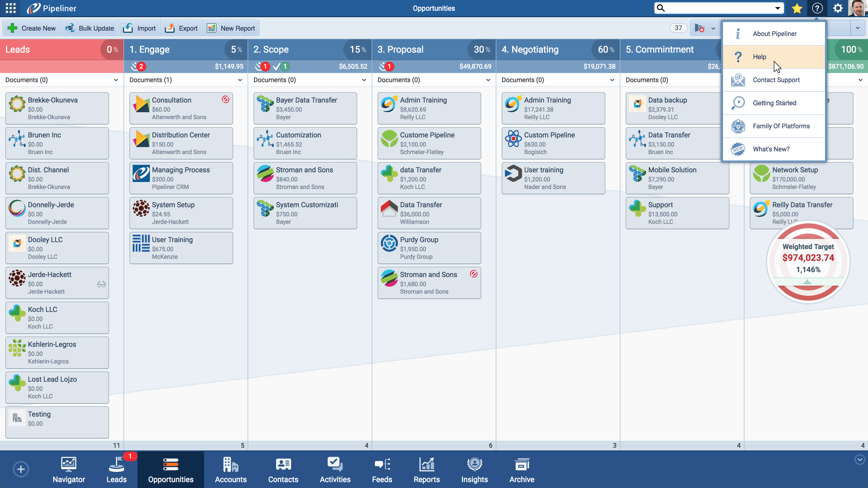Image resolution: width=868 pixels, height=488 pixels.
Task: Click the Bulk Update button
Action: point(90,28)
